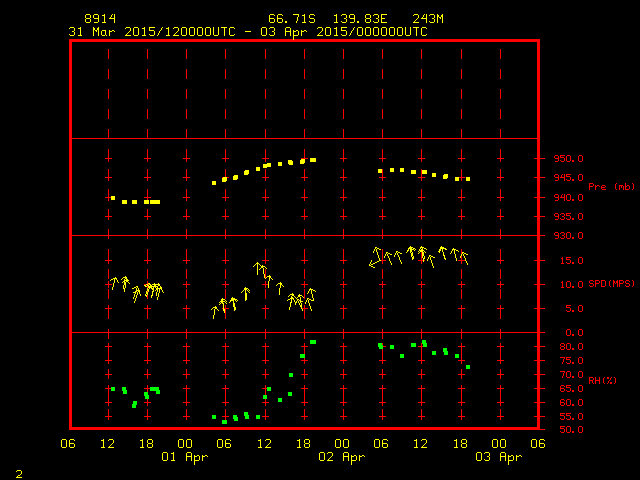
Task: Click the "00" hour label above "03 Apr"
Action: click(499, 444)
